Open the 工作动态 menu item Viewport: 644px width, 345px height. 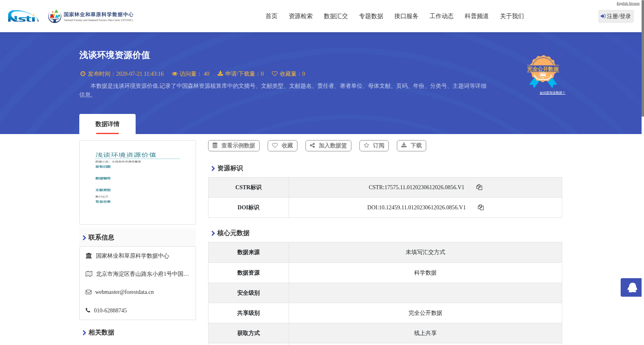(442, 16)
